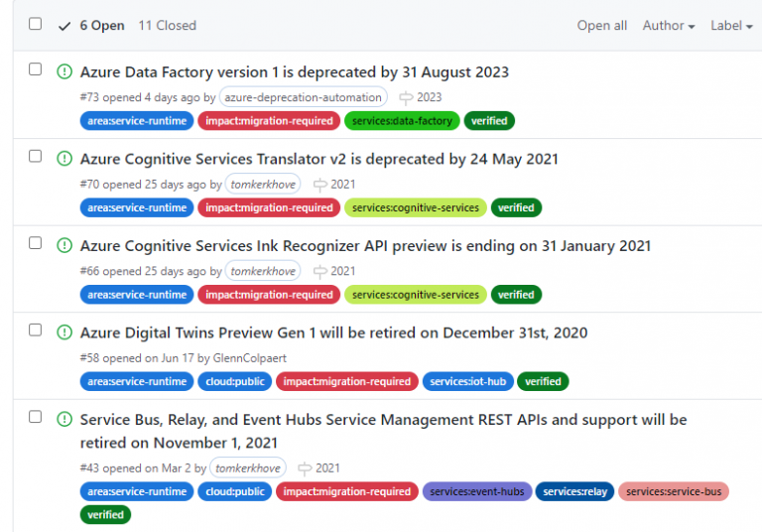The width and height of the screenshot is (762, 532).
Task: Click the 2021 milestone icon on issue #43
Action: click(305, 468)
